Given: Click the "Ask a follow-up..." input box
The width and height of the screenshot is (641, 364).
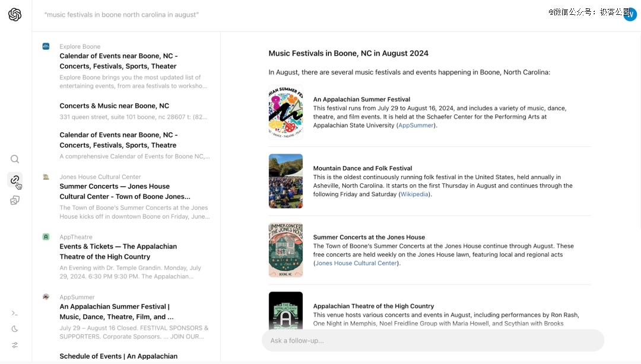Looking at the screenshot, I should [433, 340].
